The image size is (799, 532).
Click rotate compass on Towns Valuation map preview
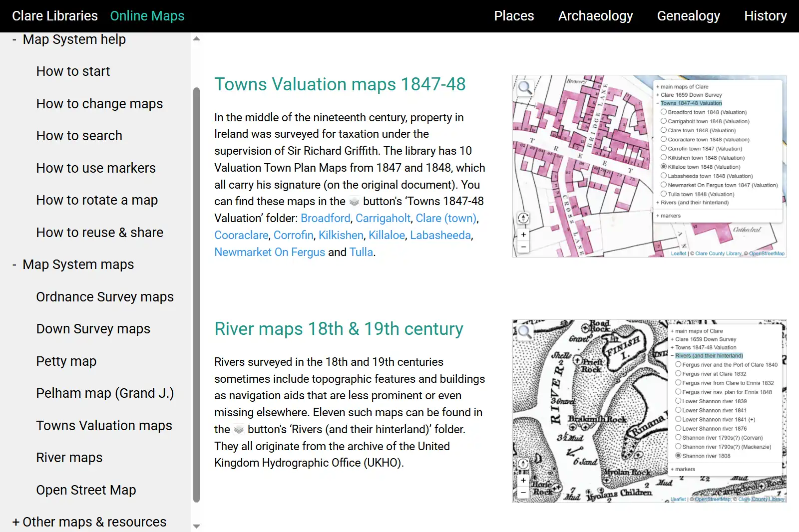coord(523,218)
